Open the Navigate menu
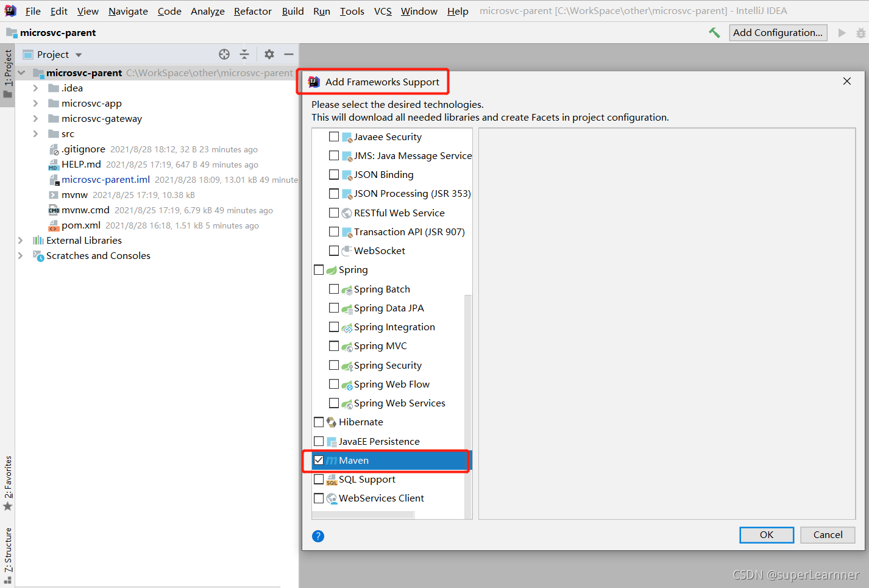The image size is (869, 588). [128, 11]
